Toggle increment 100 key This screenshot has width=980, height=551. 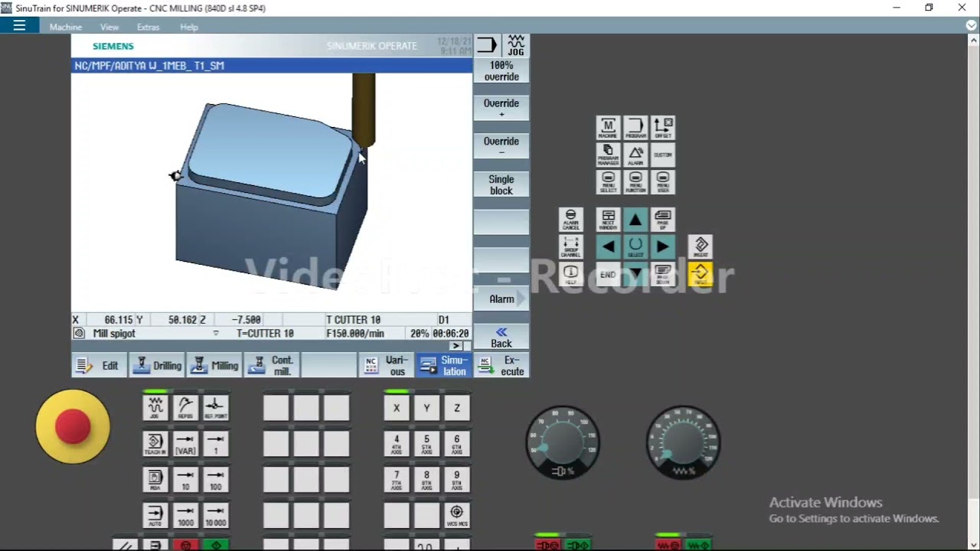click(x=216, y=479)
